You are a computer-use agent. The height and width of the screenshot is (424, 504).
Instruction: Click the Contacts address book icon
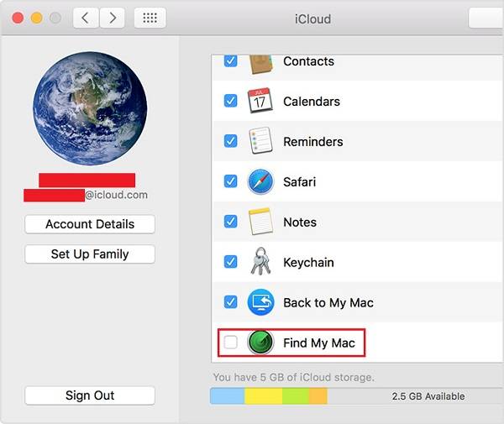click(x=260, y=65)
